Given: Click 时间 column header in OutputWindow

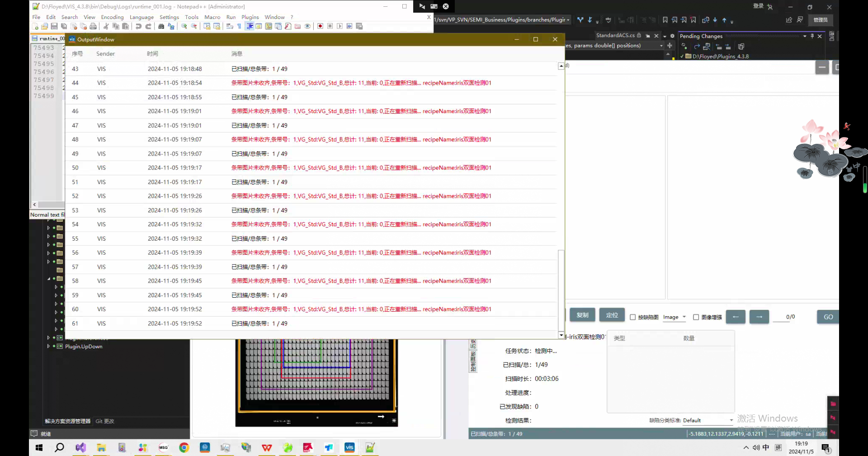Looking at the screenshot, I should point(152,54).
